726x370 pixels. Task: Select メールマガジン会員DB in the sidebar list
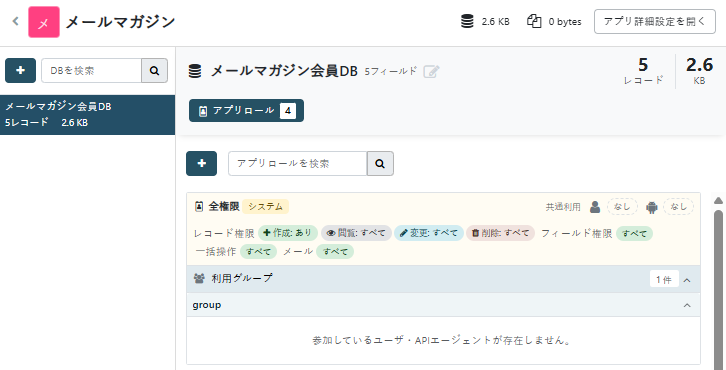88,115
